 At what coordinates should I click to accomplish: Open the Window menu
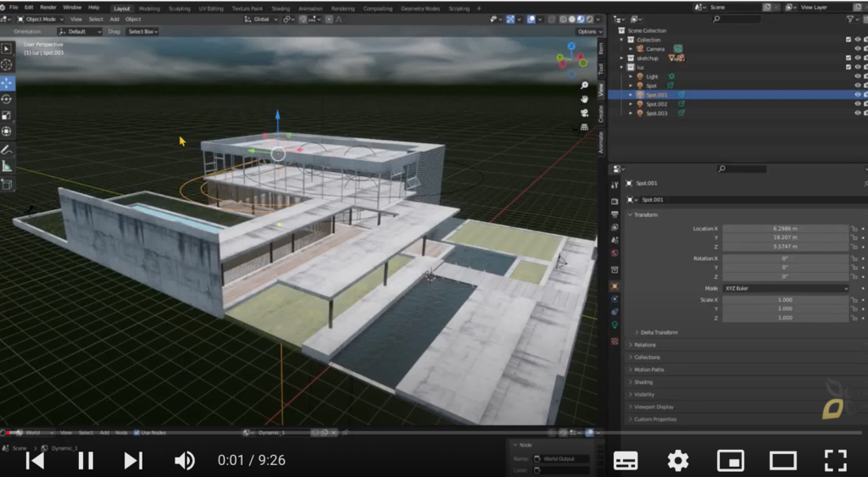(x=72, y=7)
